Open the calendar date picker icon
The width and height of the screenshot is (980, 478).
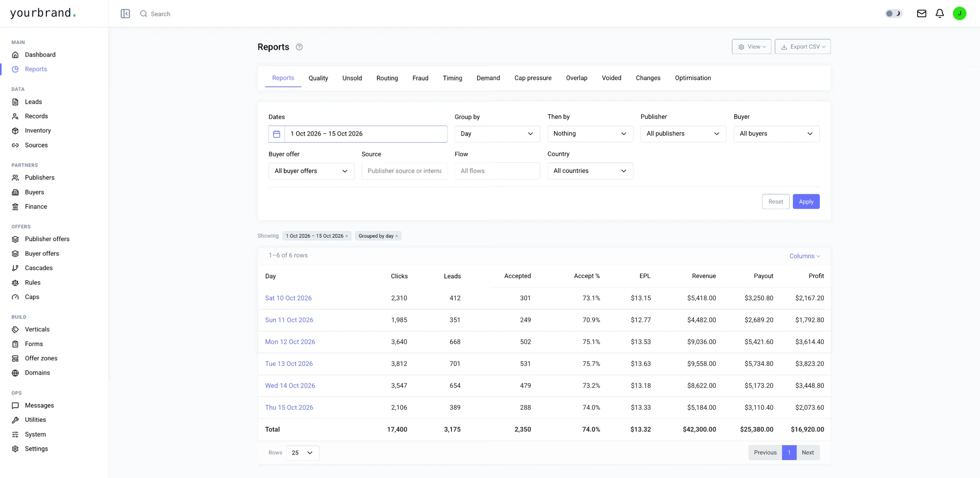point(276,134)
